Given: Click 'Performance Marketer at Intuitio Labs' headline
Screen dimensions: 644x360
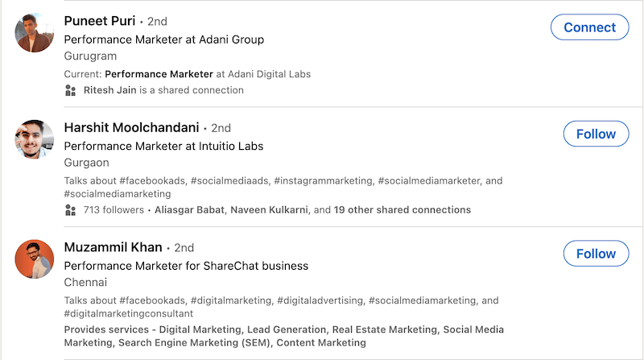Looking at the screenshot, I should point(163,147).
